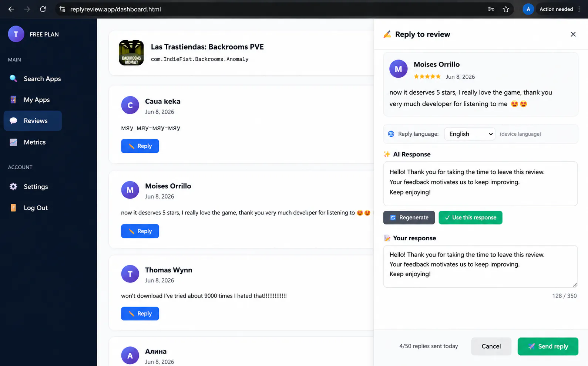This screenshot has width=588, height=366.
Task: Click the Thomas Wynn avatar T
Action: [x=130, y=274]
